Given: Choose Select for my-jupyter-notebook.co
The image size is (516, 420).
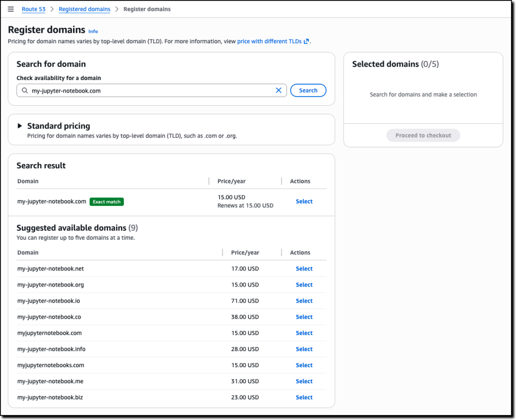Looking at the screenshot, I should tap(304, 317).
